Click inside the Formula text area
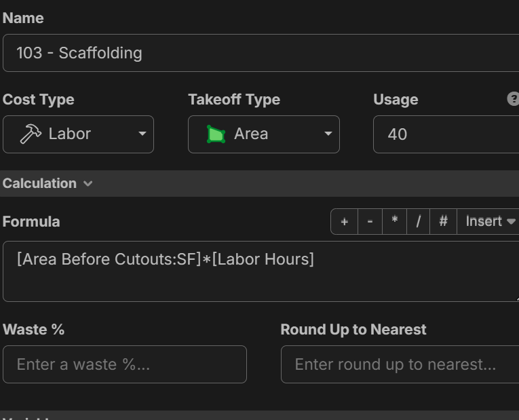 (x=258, y=271)
